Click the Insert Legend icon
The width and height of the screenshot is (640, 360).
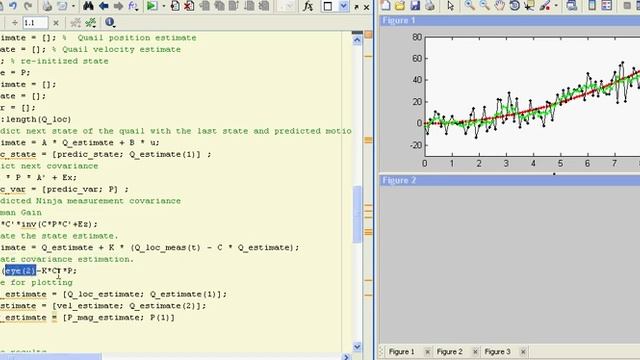pyautogui.click(x=607, y=5)
